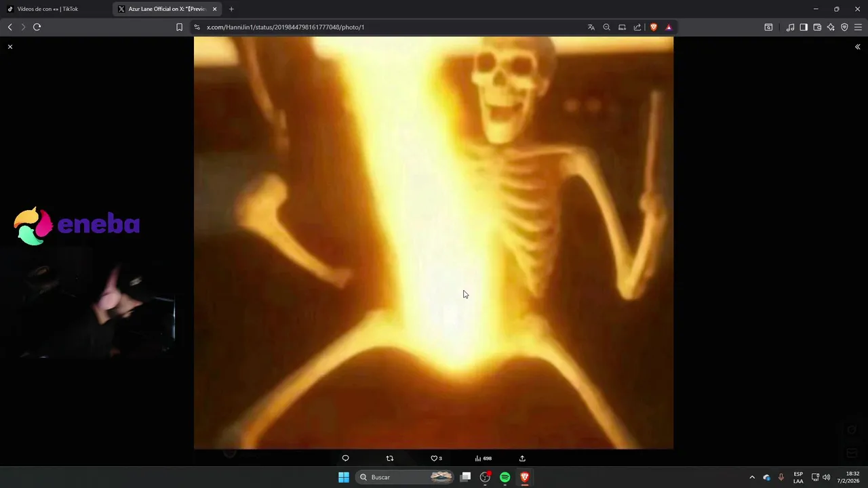Close the photo viewer with the X icon
Image resolution: width=868 pixels, height=488 pixels.
coord(10,47)
